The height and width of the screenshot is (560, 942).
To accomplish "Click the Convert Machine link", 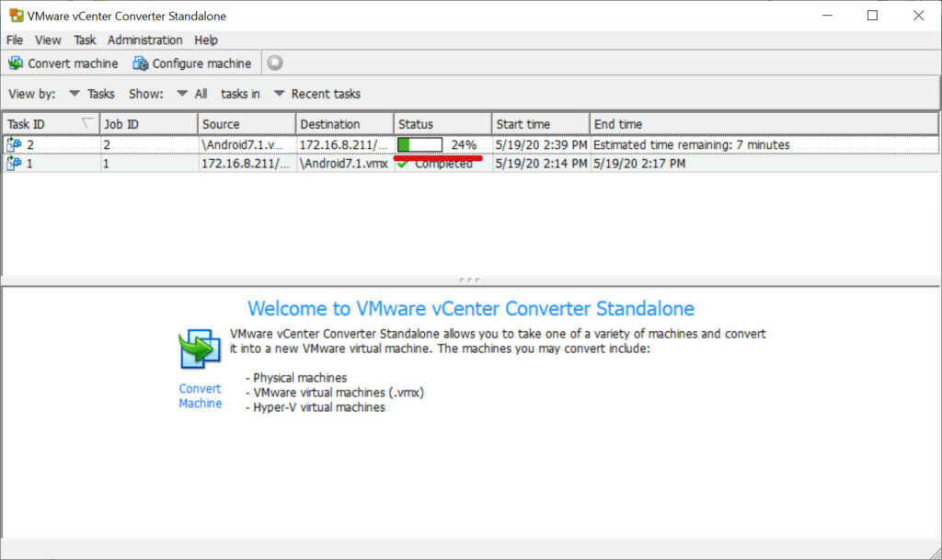I will (200, 396).
